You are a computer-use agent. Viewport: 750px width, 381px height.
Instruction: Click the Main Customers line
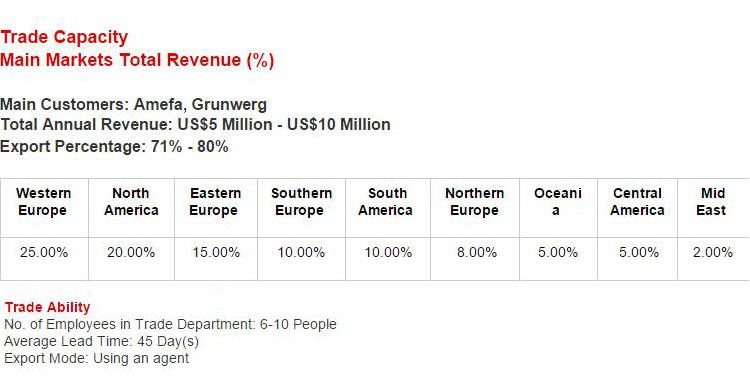click(x=133, y=104)
